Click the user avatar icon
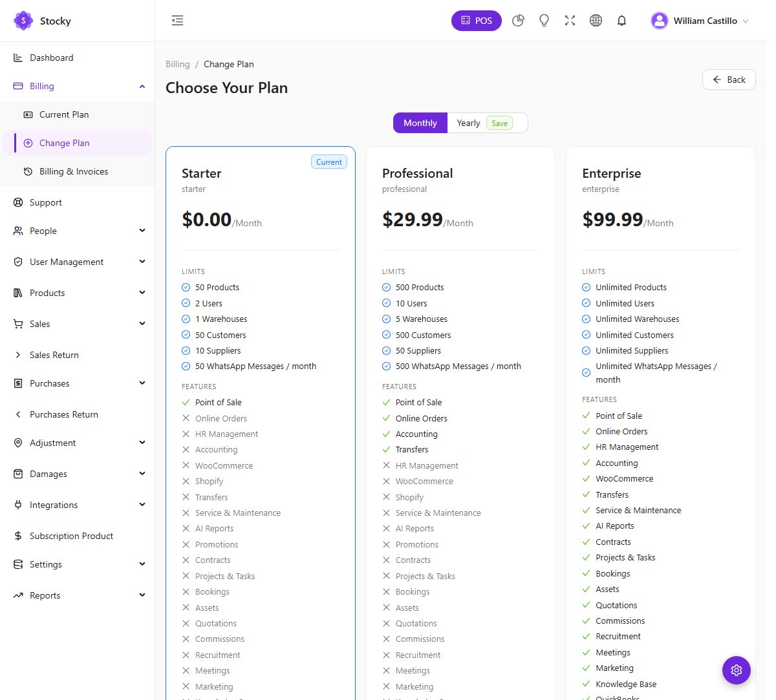This screenshot has height=700, width=776. 660,21
